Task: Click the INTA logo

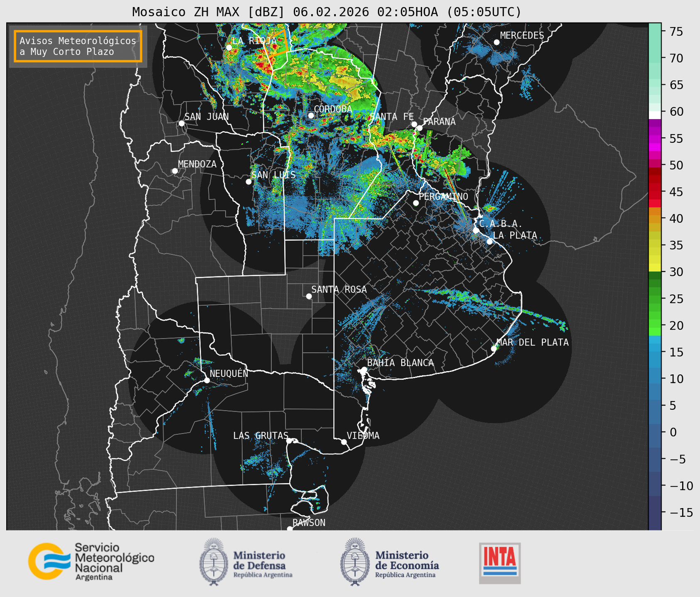Action: click(500, 563)
